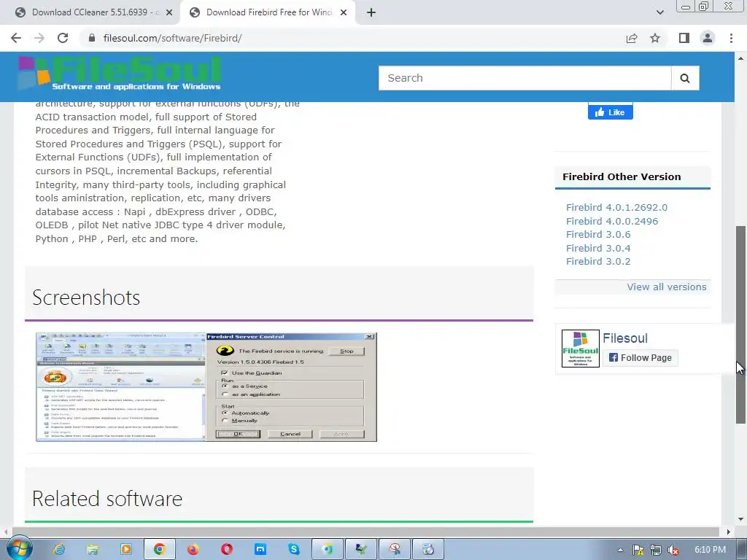
Task: Open the Firebird 3.0.2 link
Action: pyautogui.click(x=598, y=262)
